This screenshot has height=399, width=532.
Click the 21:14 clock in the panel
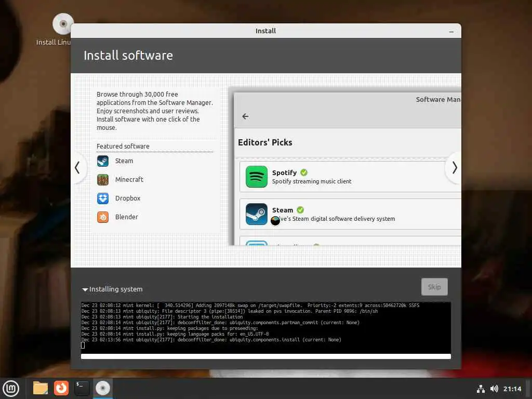point(512,389)
